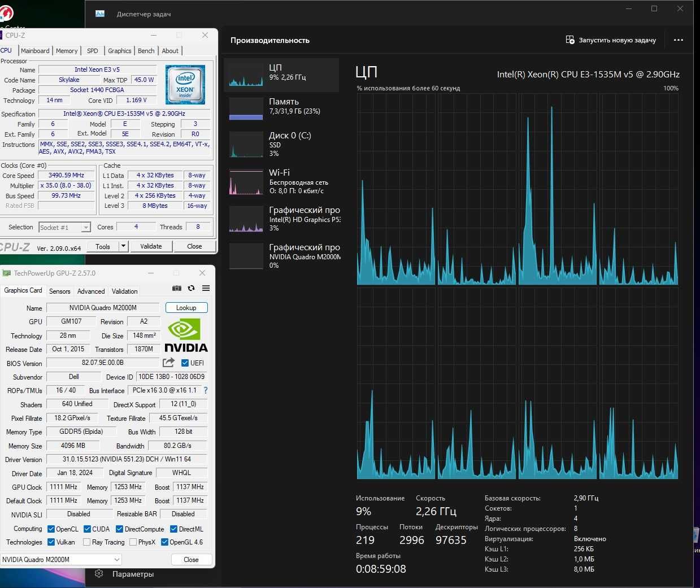Click the Driver Version field in GPU-Z
Image resolution: width=700 pixels, height=588 pixels.
[127, 459]
